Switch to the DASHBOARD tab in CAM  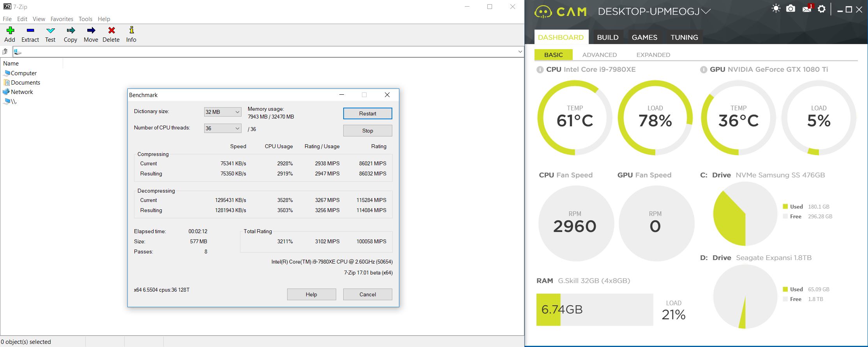(x=561, y=37)
